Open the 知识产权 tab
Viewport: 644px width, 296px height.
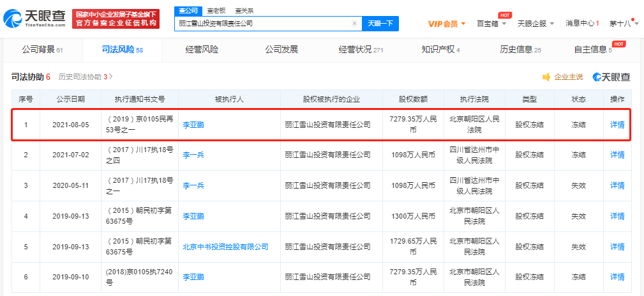click(440, 50)
